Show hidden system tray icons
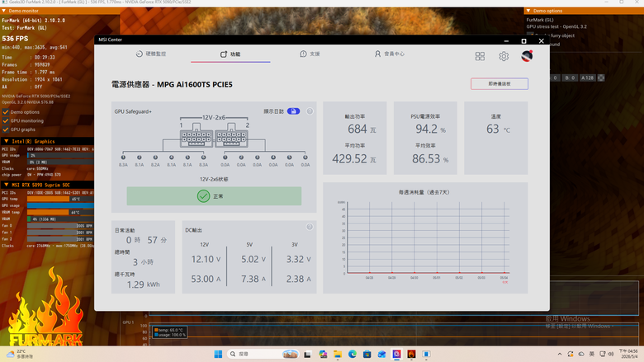 pyautogui.click(x=560, y=355)
